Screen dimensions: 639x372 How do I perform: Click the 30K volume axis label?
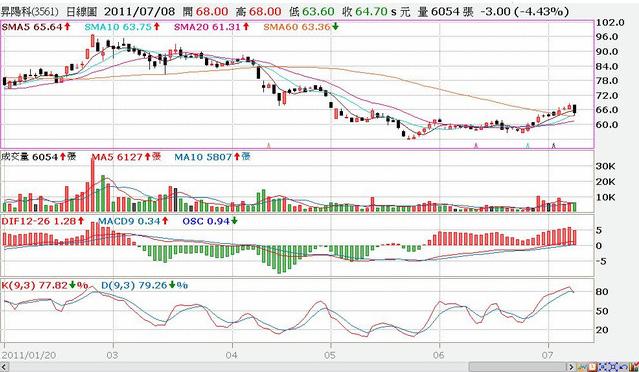click(606, 166)
